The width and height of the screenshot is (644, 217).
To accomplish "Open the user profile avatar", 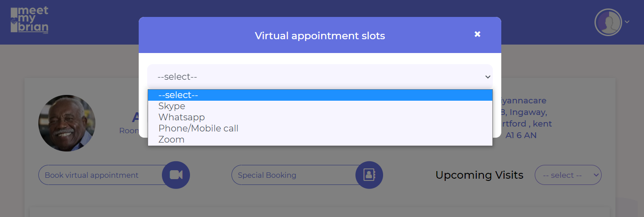I will tap(608, 22).
